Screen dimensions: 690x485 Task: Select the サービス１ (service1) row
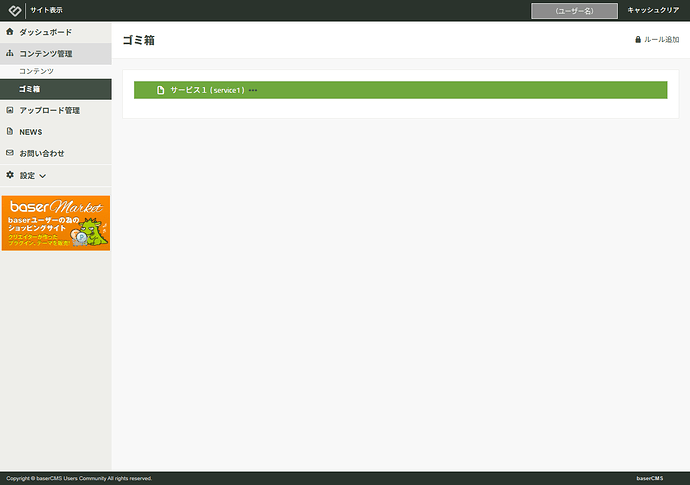[x=400, y=90]
